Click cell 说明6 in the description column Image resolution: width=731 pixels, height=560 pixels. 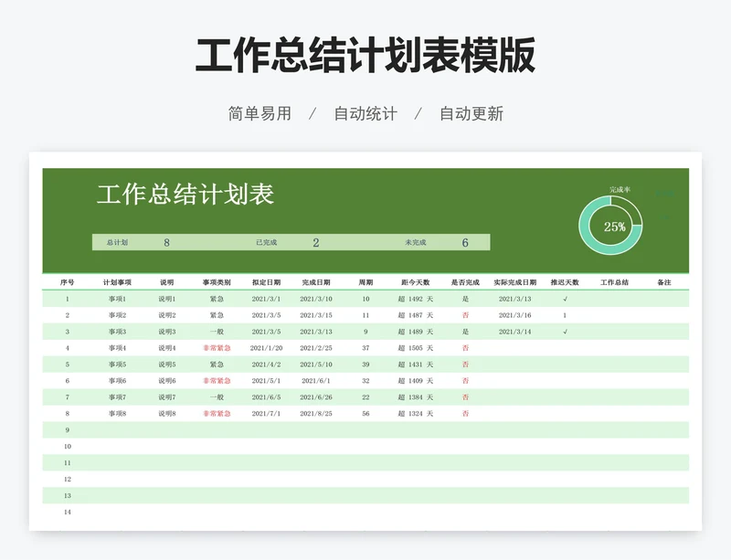click(x=167, y=381)
